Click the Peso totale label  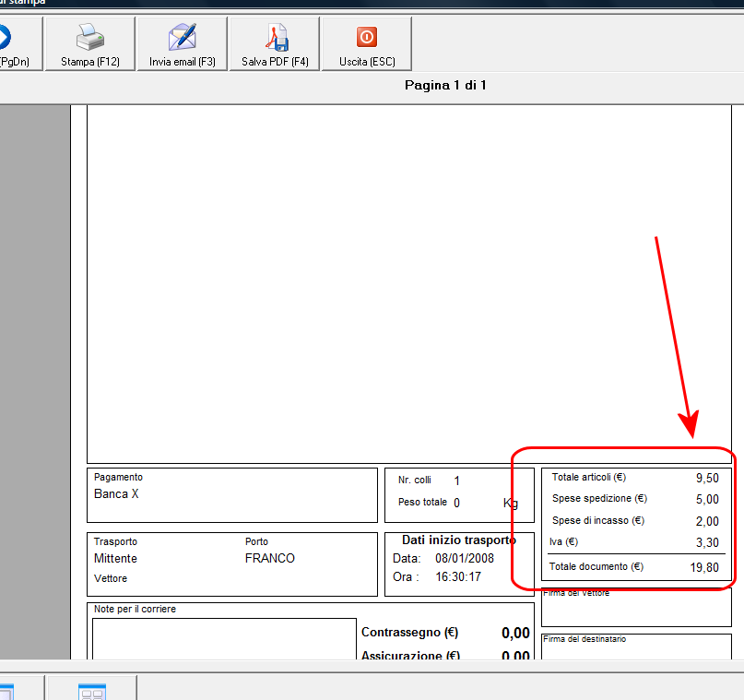click(x=422, y=502)
